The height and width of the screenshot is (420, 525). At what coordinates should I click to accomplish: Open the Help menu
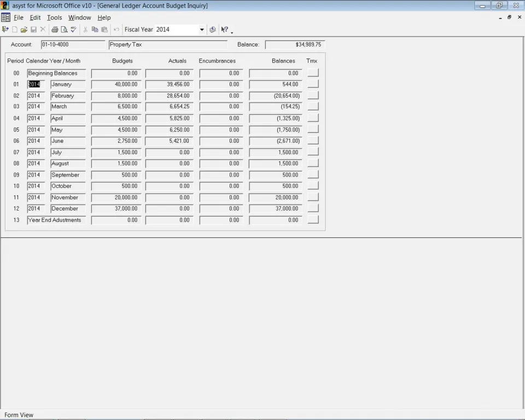coord(104,17)
